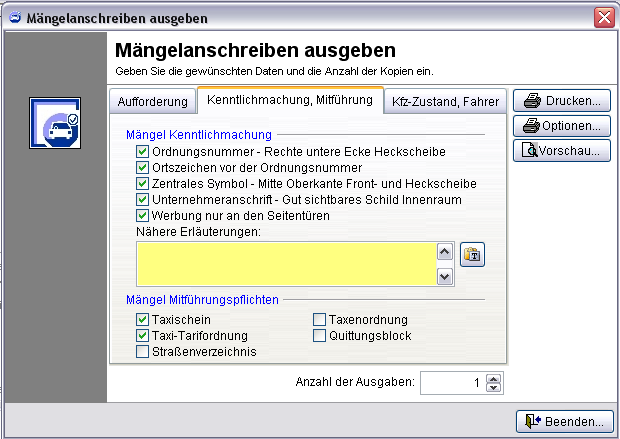620x439 pixels.
Task: Click the taxi logo image on left panel
Action: coord(55,126)
